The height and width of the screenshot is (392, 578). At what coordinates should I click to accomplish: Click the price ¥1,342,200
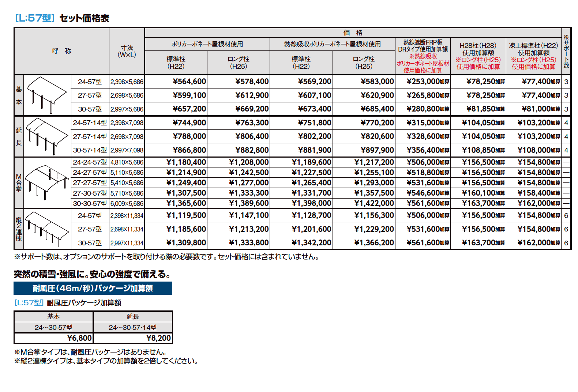pos(311,243)
